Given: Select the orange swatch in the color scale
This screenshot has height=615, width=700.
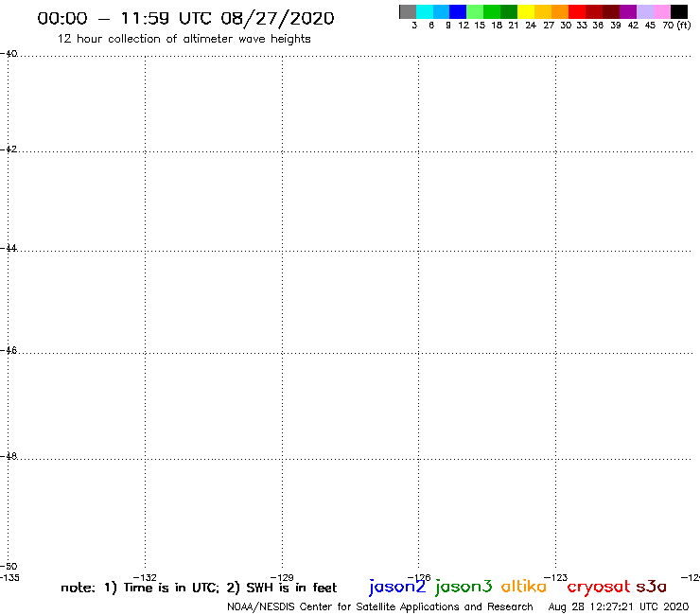Looking at the screenshot, I should 560,11.
